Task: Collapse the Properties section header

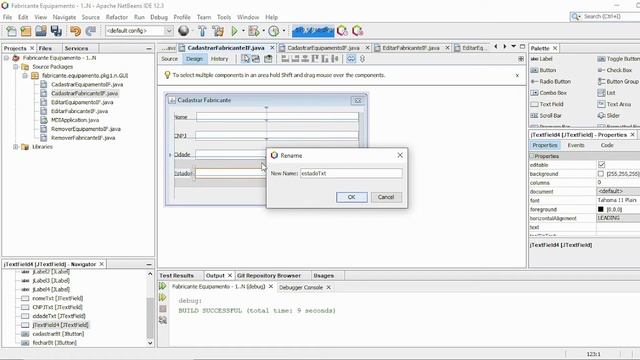Action: pos(532,156)
